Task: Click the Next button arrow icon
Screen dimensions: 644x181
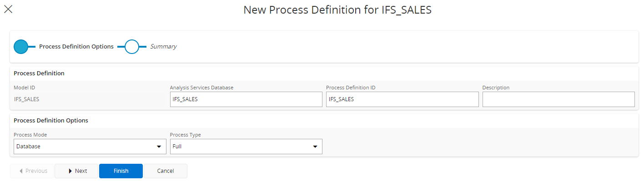Action: point(70,171)
